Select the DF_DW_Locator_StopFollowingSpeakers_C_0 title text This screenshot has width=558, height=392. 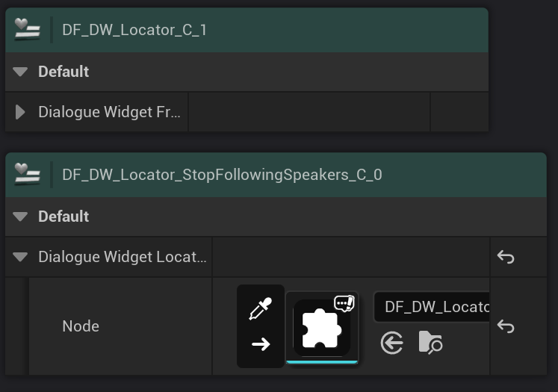[222, 174]
